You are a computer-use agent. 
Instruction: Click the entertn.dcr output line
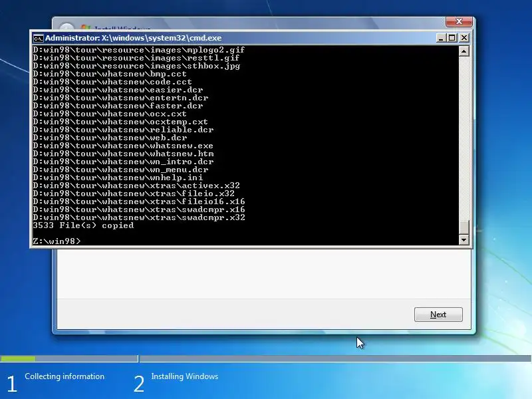(x=120, y=98)
